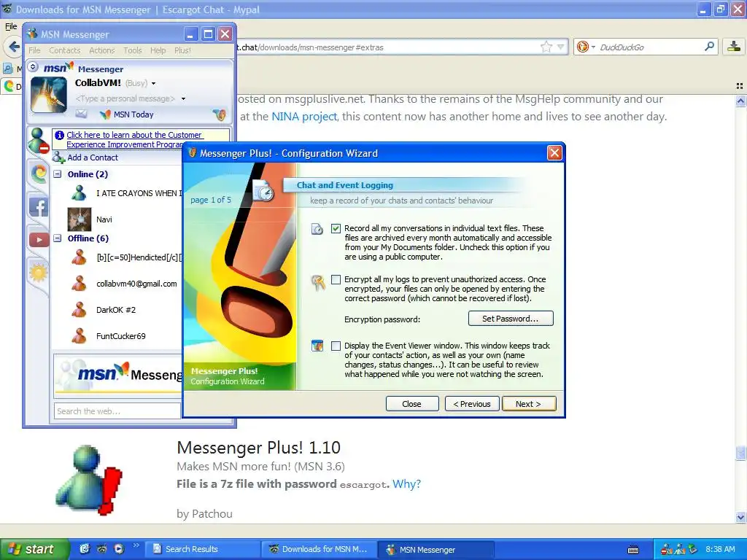The height and width of the screenshot is (560, 747).
Task: Select the FuntCucker69 contact icon
Action: coord(79,335)
